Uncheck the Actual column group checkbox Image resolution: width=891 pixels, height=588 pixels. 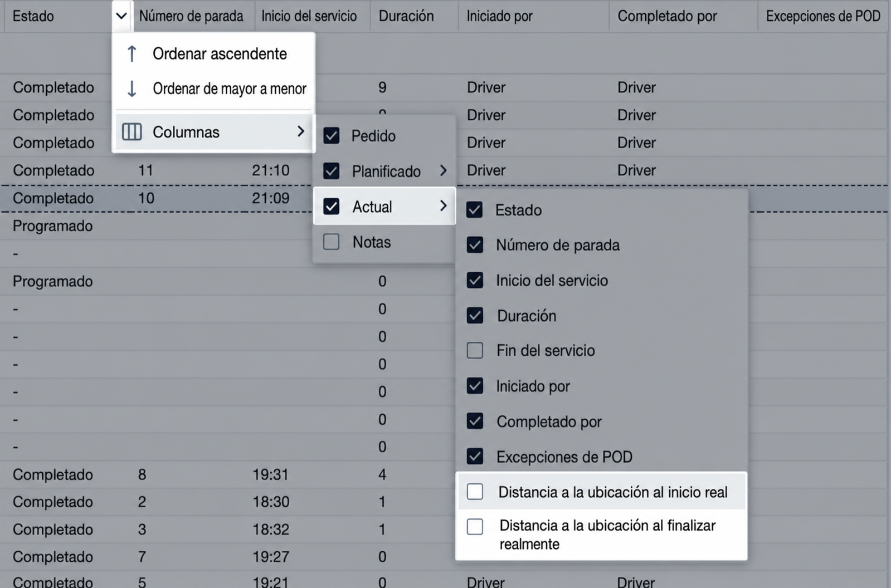click(x=332, y=207)
